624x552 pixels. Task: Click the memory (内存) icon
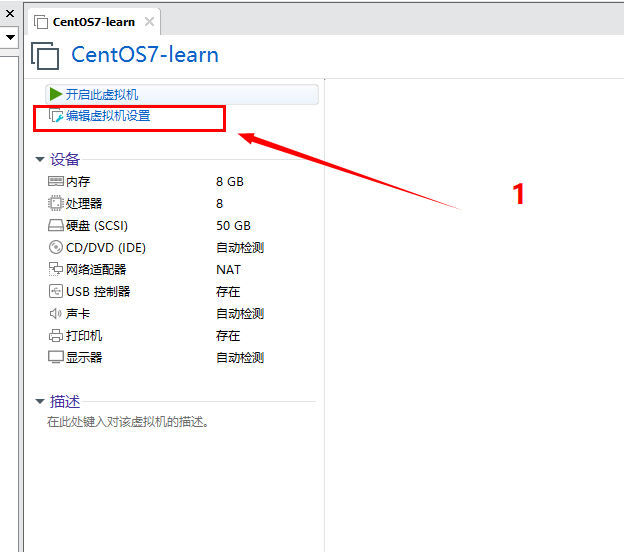56,181
